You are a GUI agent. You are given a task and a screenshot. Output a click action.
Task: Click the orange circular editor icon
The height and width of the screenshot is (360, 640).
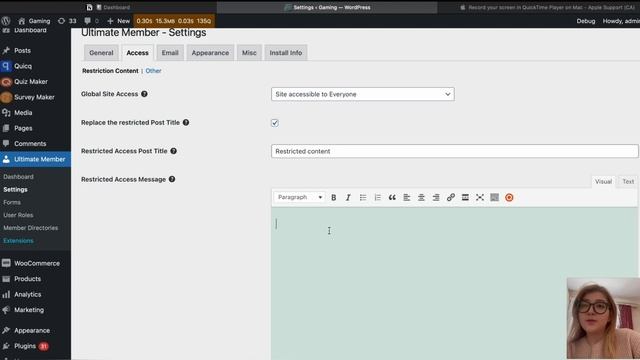click(x=509, y=198)
